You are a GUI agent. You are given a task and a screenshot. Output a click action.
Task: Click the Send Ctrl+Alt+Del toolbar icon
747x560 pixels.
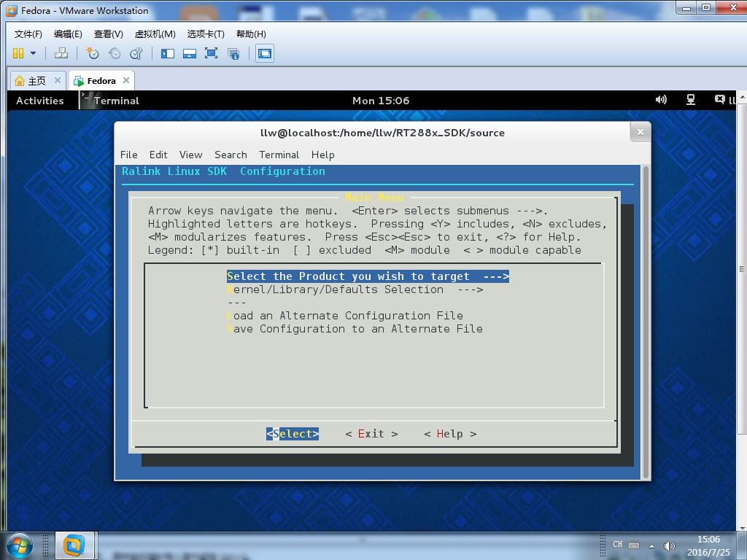(61, 53)
